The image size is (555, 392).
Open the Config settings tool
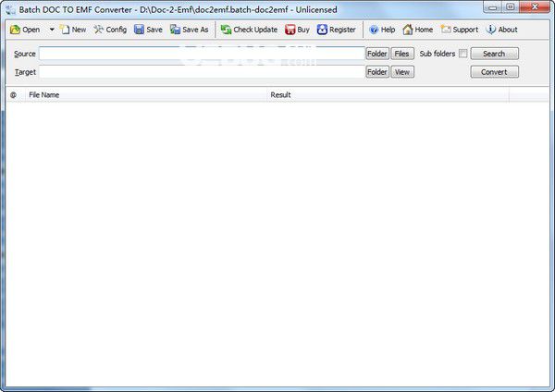pyautogui.click(x=110, y=30)
